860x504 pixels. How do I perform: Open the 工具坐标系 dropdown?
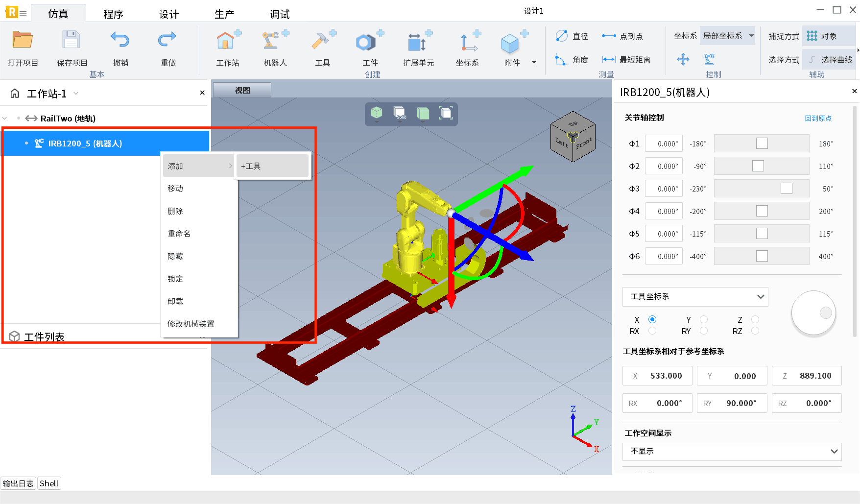coord(695,297)
